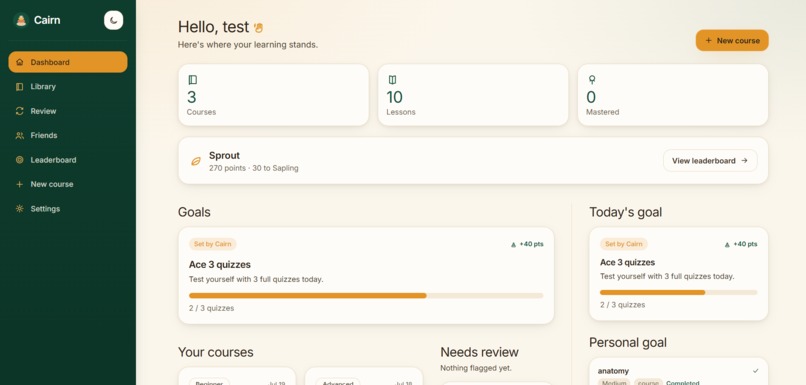Click the arrow icon in View leaderboard
The image size is (806, 385).
click(744, 160)
